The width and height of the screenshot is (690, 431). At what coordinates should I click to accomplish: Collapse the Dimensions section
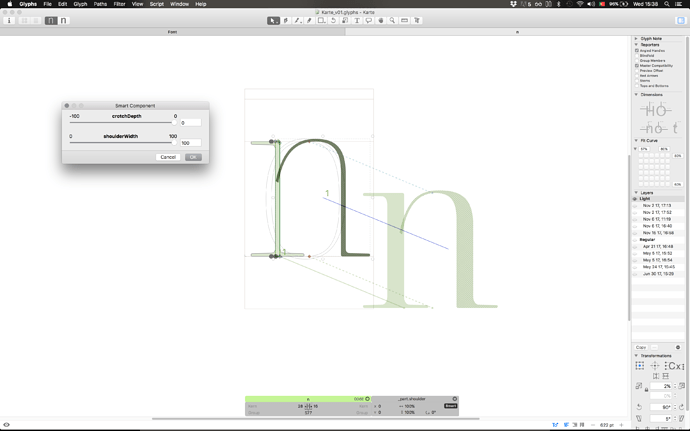636,95
